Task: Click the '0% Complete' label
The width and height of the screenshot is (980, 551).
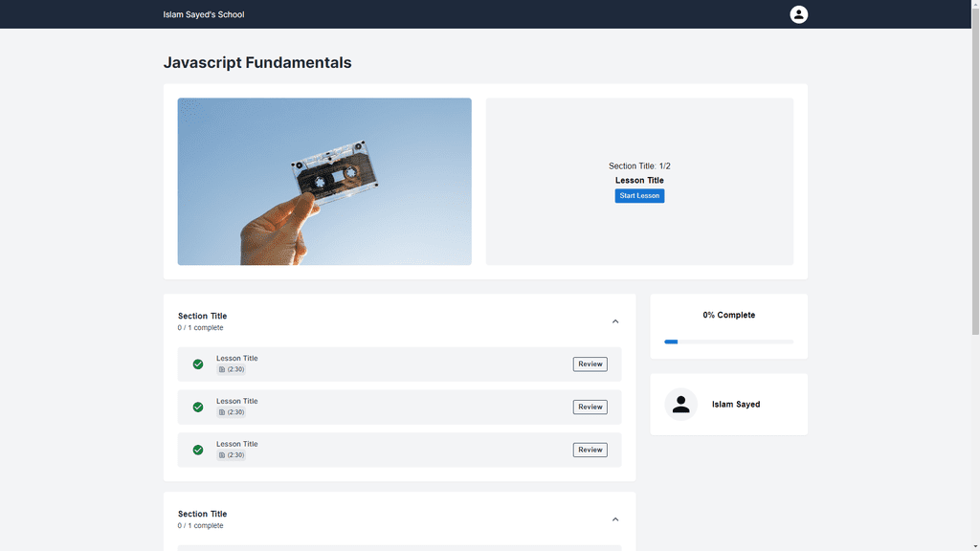Action: coord(728,315)
